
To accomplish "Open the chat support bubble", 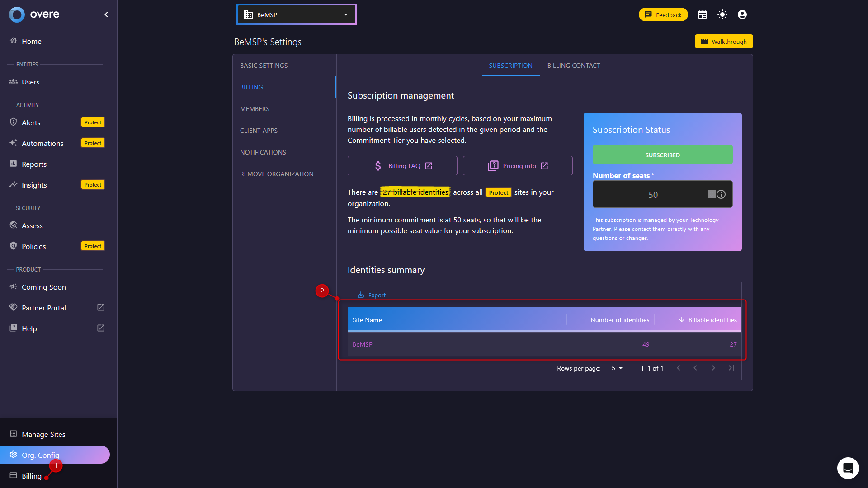I will [848, 468].
